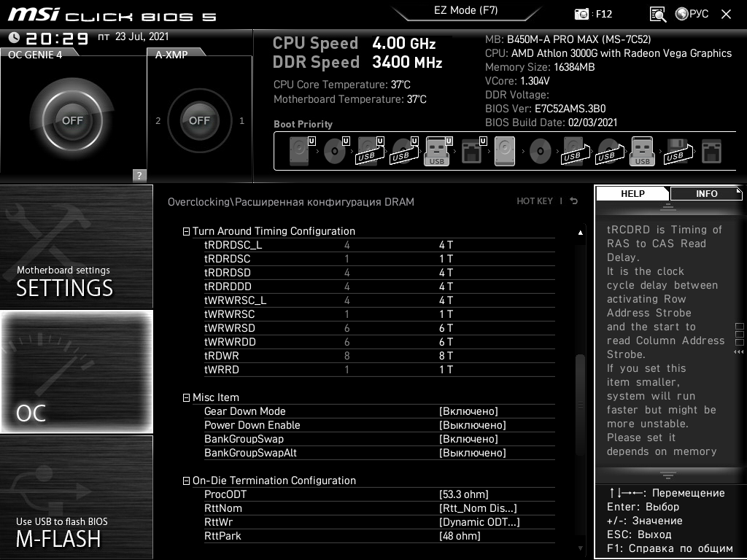Select the UEFI USB CD/DVD boot icon
This screenshot has height=560, width=747.
404,151
